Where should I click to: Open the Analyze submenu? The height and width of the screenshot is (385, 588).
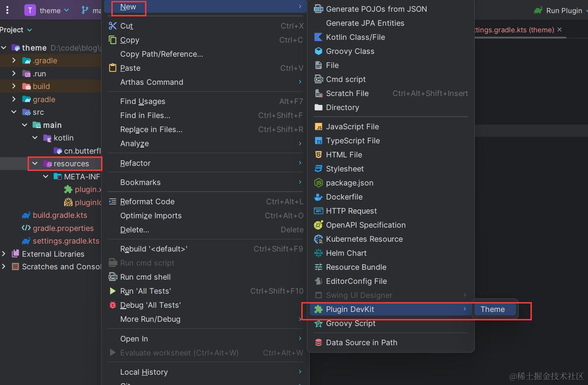point(206,144)
